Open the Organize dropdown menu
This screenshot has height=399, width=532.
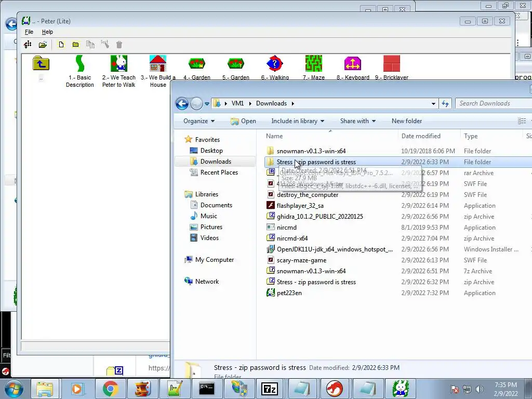click(x=199, y=121)
